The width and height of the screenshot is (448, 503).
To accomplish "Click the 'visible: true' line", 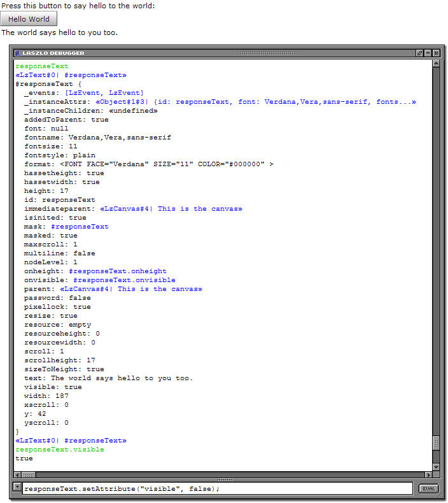I will click(x=53, y=387).
